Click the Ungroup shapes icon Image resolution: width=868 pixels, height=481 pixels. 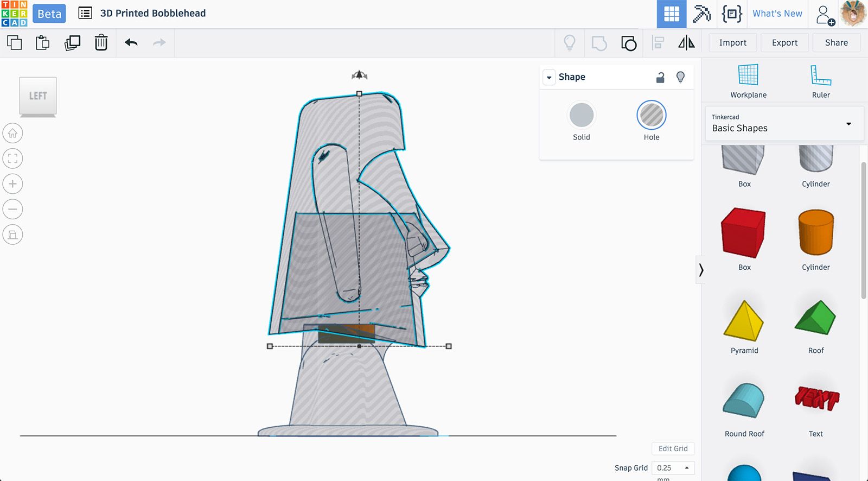tap(628, 43)
